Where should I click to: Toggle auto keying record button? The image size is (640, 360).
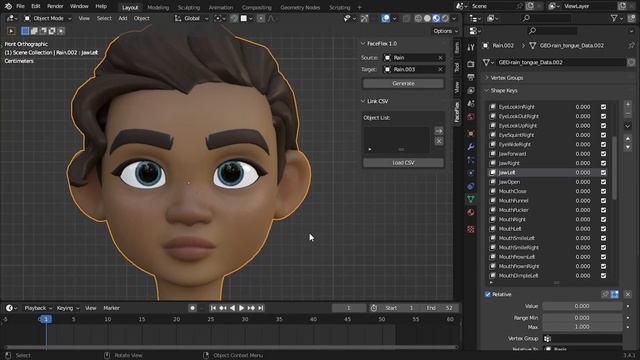pos(193,308)
